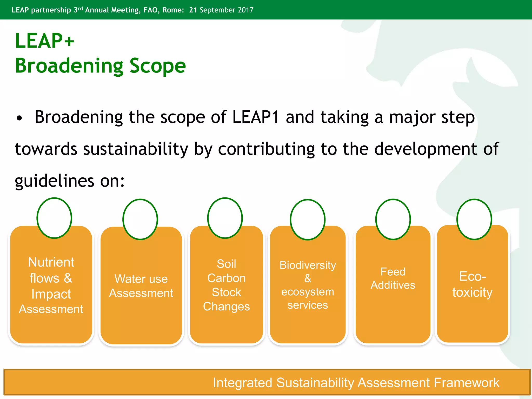The height and width of the screenshot is (399, 532).
Task: Click the LEAP+ title text
Action: click(x=45, y=41)
